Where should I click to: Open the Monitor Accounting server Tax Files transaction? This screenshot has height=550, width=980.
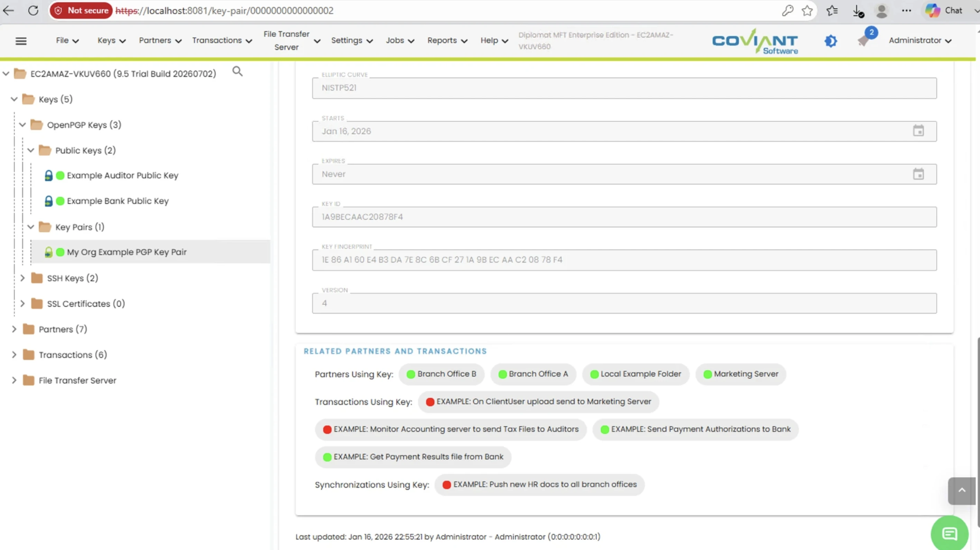pos(451,429)
